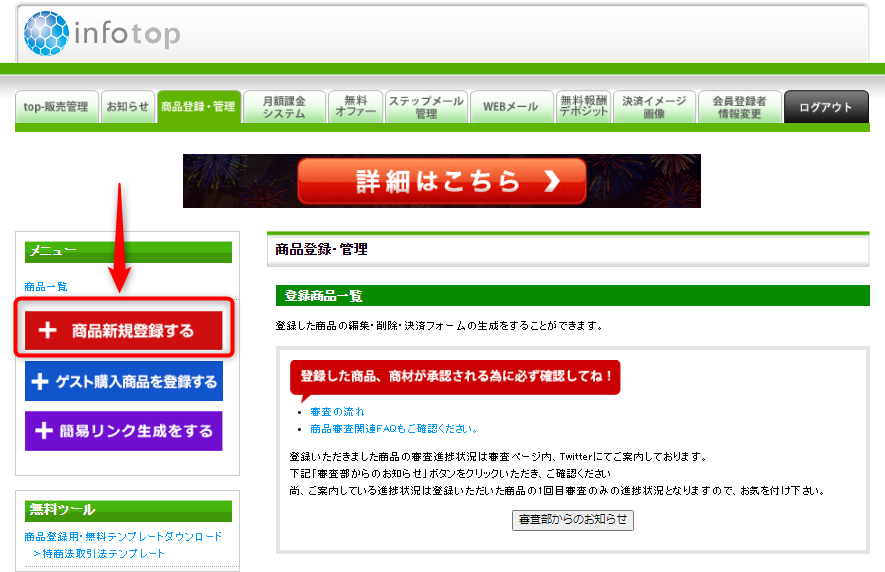The height and width of the screenshot is (572, 885).
Task: Click the 審査部からのお知らせ button
Action: click(x=573, y=520)
